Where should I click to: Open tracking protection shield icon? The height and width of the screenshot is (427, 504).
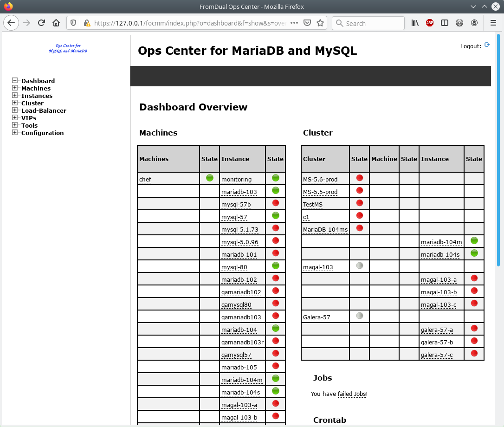[73, 23]
